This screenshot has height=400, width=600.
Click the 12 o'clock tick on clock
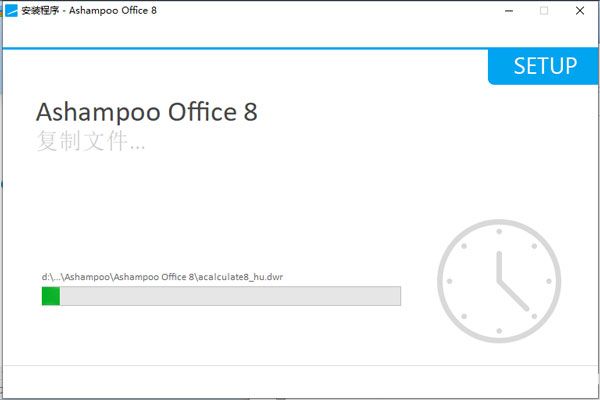coord(499,232)
